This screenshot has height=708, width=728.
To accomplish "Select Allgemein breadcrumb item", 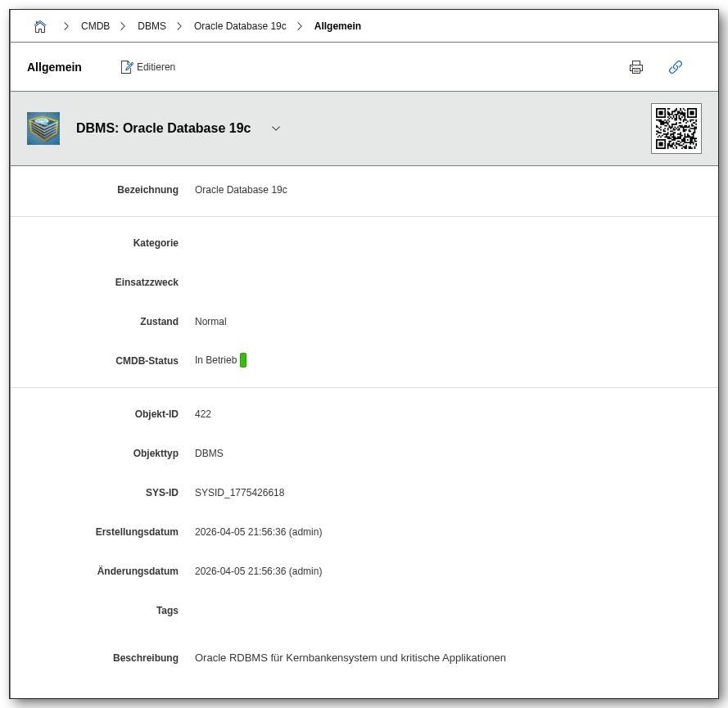I will click(337, 26).
